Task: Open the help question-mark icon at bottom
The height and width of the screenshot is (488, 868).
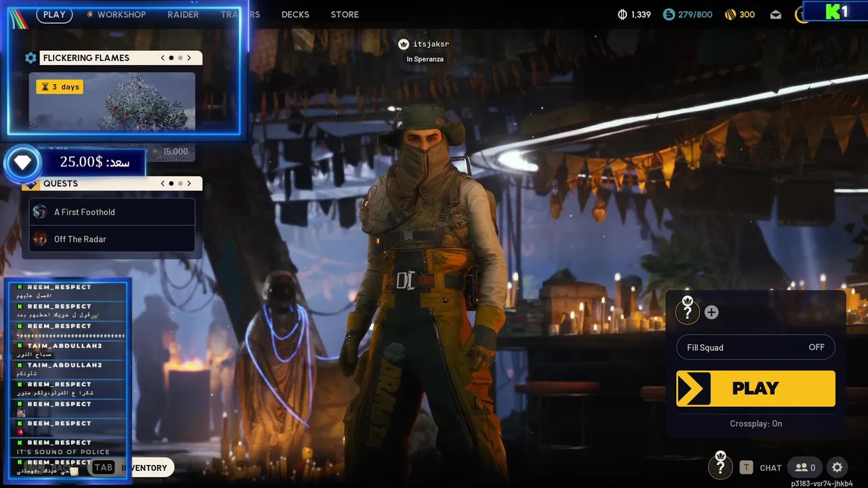Action: 720,466
